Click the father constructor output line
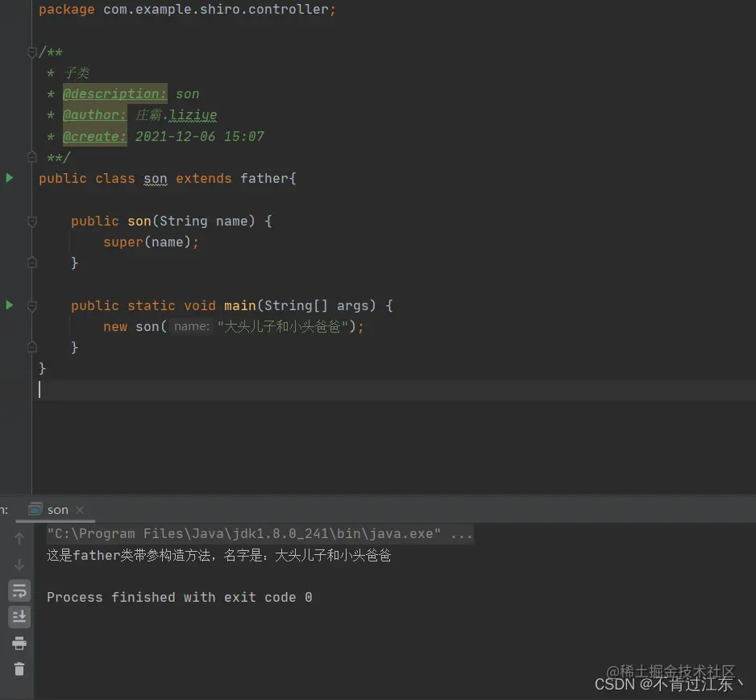 (x=219, y=556)
